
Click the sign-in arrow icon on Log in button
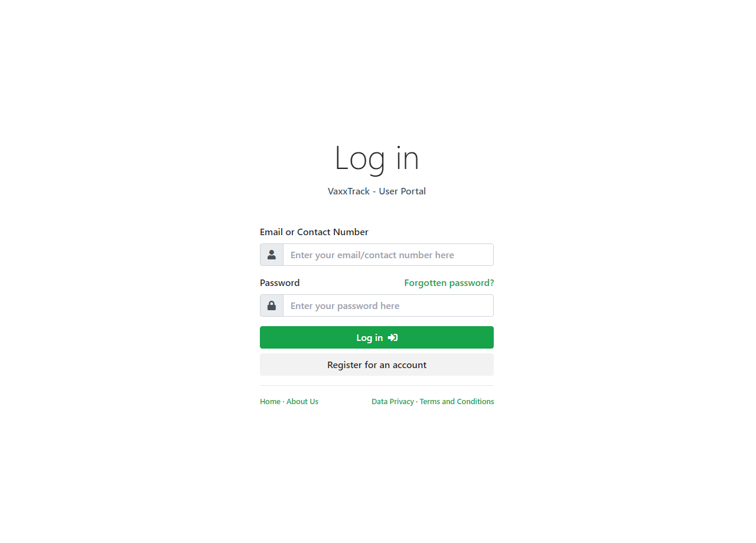tap(393, 337)
